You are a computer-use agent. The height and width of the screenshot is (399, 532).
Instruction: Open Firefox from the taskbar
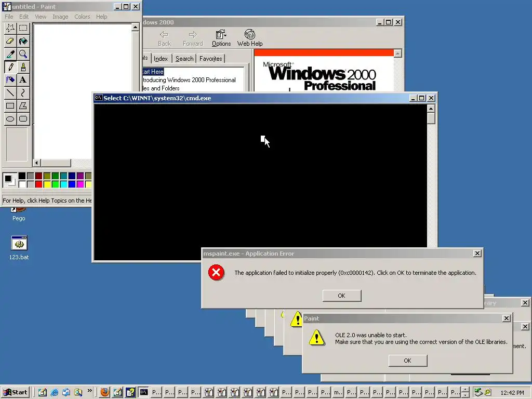pyautogui.click(x=105, y=392)
